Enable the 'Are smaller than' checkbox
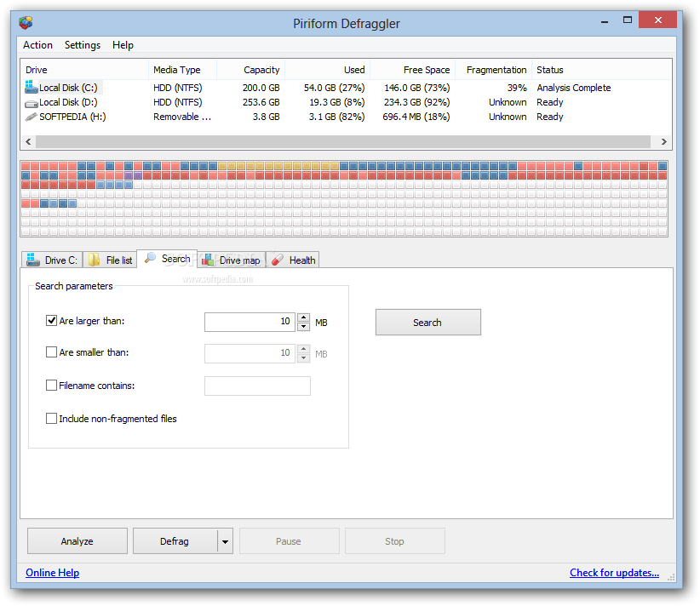The height and width of the screenshot is (606, 700). [51, 352]
